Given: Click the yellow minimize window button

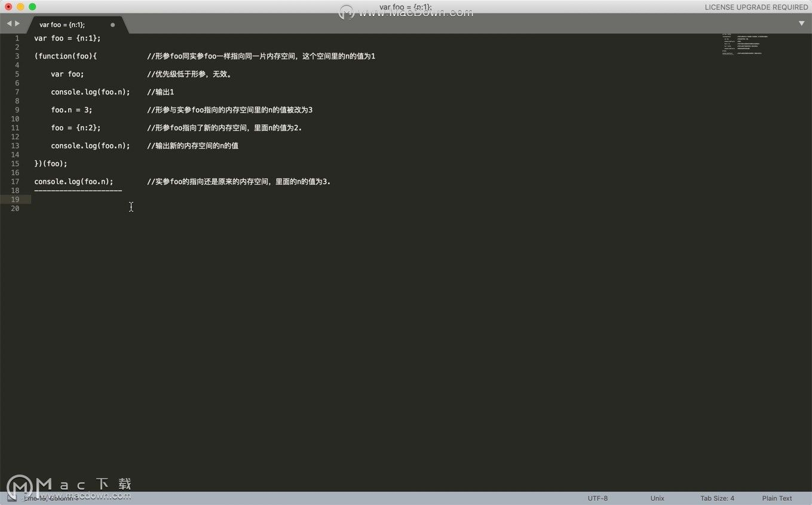Looking at the screenshot, I should point(20,7).
